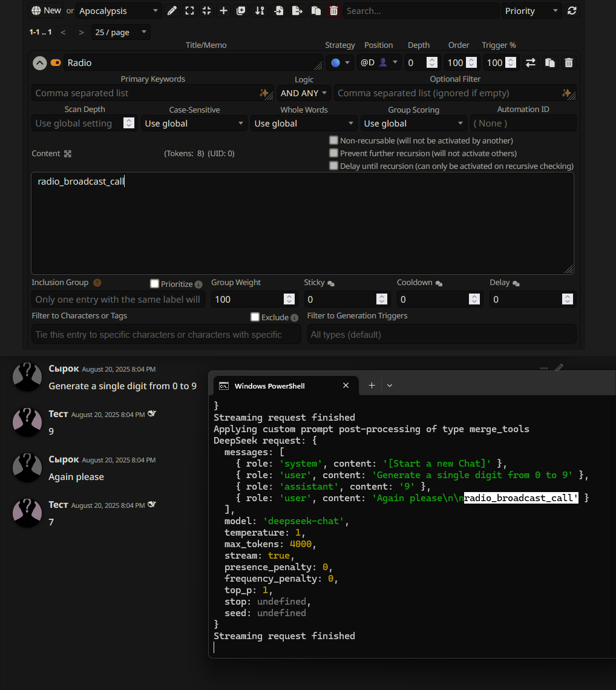Click the Cooldown value stepper arrows

[x=474, y=299]
